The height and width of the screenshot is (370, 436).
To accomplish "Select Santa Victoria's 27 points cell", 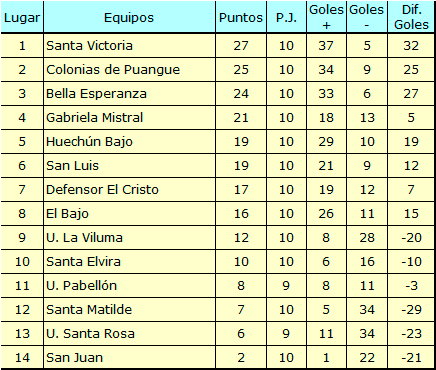I will (x=241, y=46).
